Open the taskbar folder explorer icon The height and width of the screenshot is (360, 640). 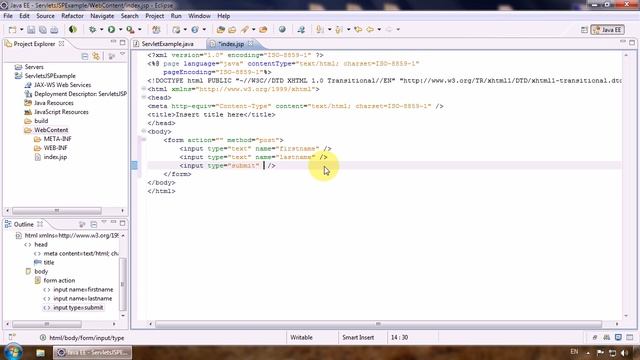pos(40,353)
